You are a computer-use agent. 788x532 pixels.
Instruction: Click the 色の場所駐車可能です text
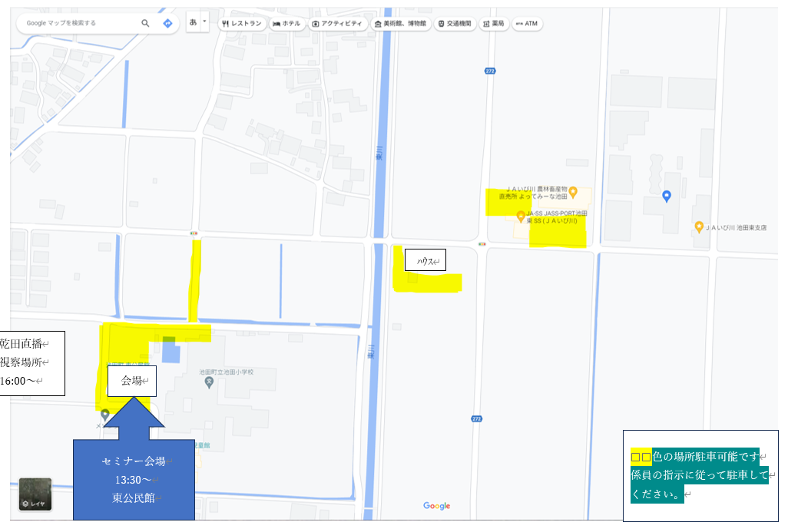[x=706, y=456]
